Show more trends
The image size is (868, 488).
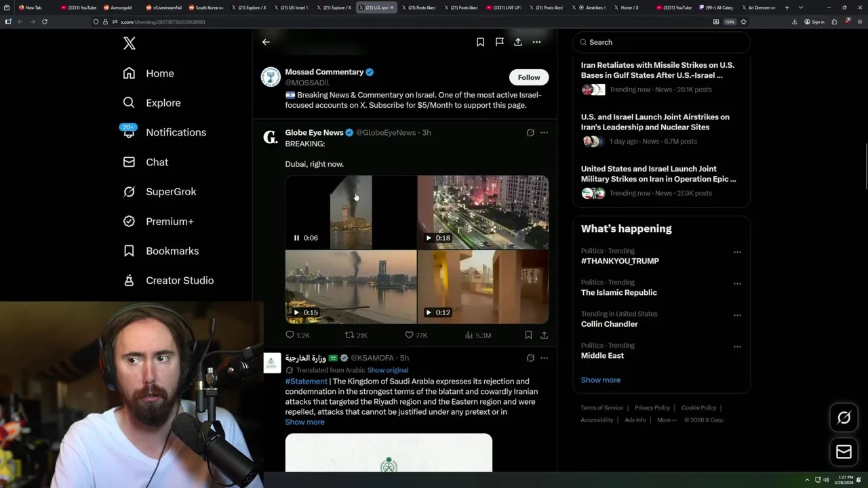click(600, 380)
